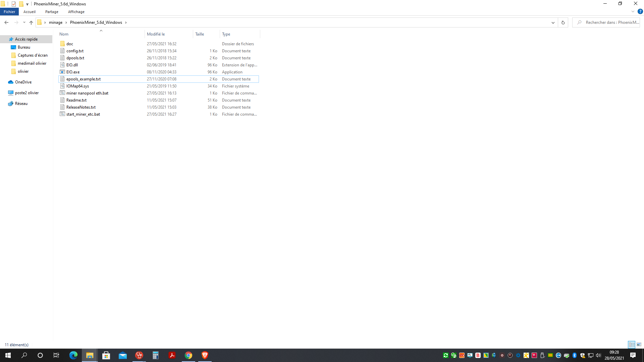This screenshot has width=644, height=362.
Task: Click the Up one level arrow
Action: (x=31, y=22)
